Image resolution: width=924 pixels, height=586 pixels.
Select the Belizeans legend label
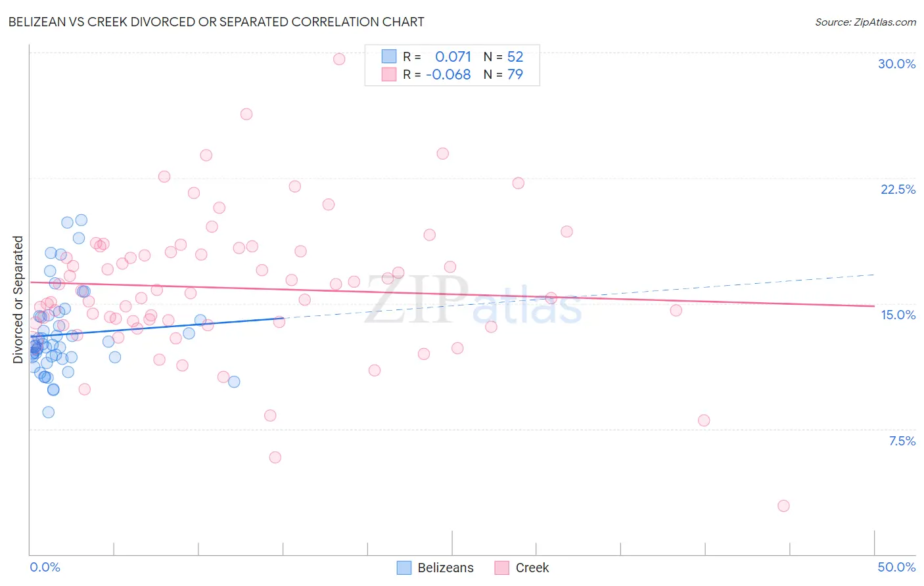[x=446, y=568]
